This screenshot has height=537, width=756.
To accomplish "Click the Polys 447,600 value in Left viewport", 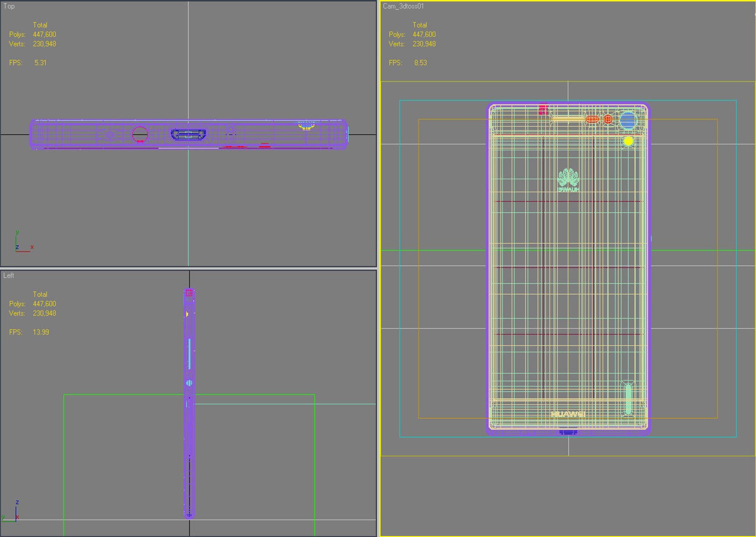I will pyautogui.click(x=44, y=304).
